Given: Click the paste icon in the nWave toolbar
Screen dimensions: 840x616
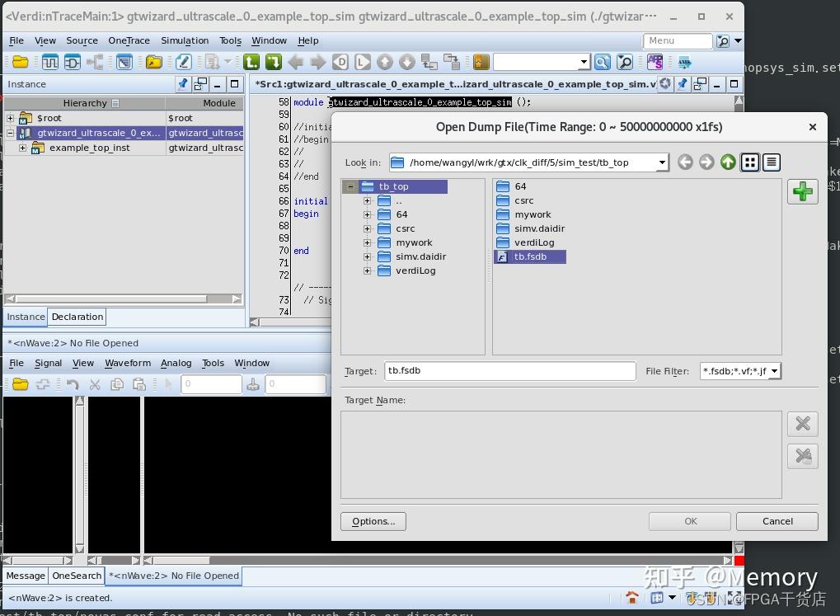Looking at the screenshot, I should click(x=138, y=385).
